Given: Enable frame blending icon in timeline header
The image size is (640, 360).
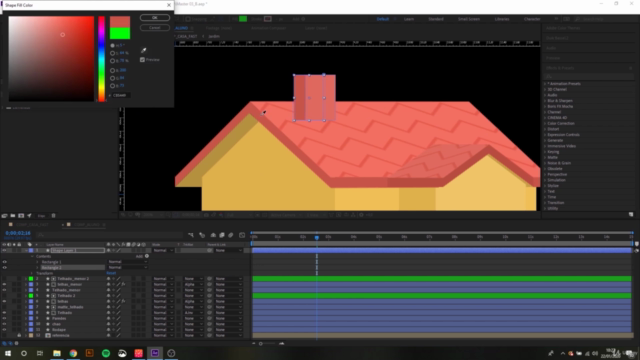Looking at the screenshot, I should tap(222, 235).
